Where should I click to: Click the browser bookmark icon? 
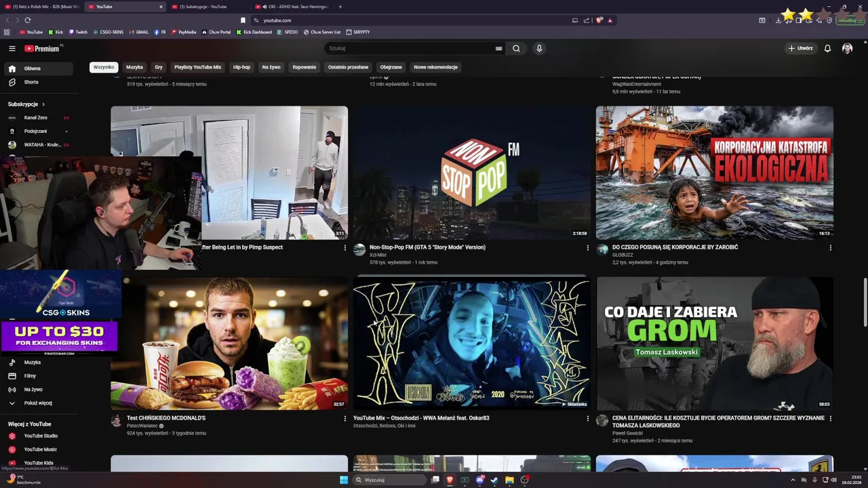243,20
